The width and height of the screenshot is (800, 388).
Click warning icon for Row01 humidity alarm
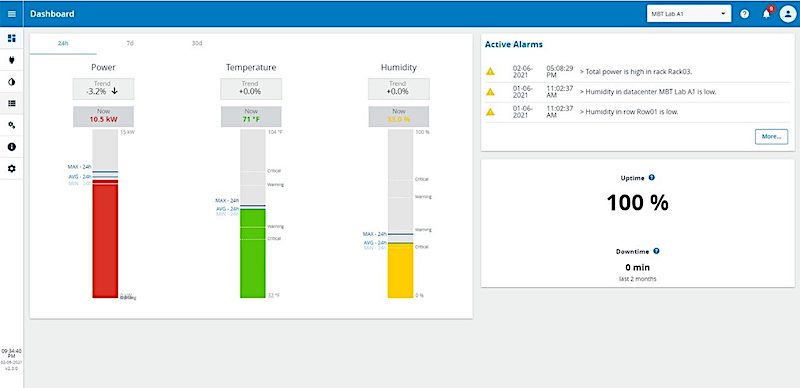490,112
